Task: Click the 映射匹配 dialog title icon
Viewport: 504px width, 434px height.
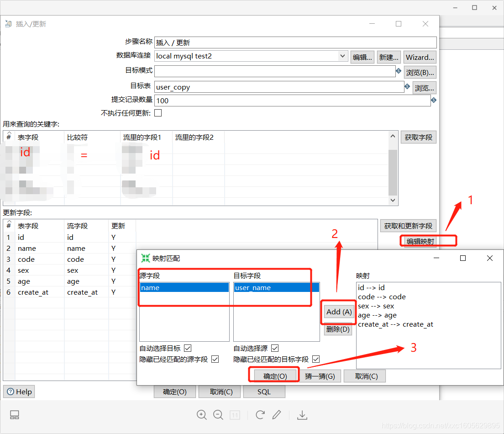Action: [x=146, y=258]
